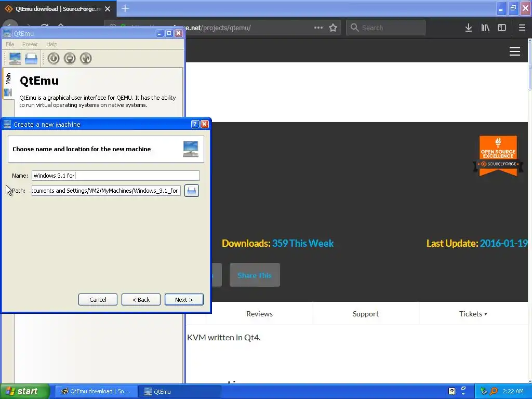Click the 359 This Week downloads link
Screen dimensions: 532x399
click(303, 243)
